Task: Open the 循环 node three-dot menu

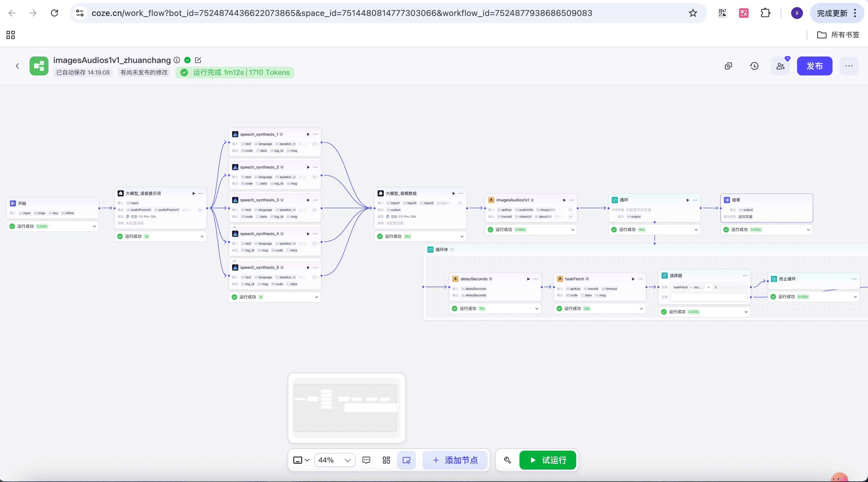Action: (695, 200)
